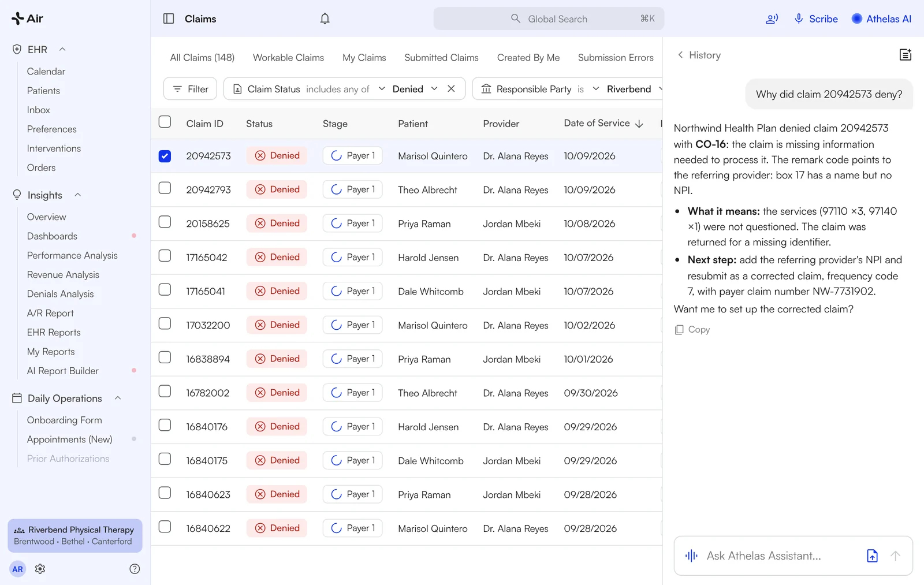924x585 pixels.
Task: Collapse the Insights section
Action: [x=77, y=195]
